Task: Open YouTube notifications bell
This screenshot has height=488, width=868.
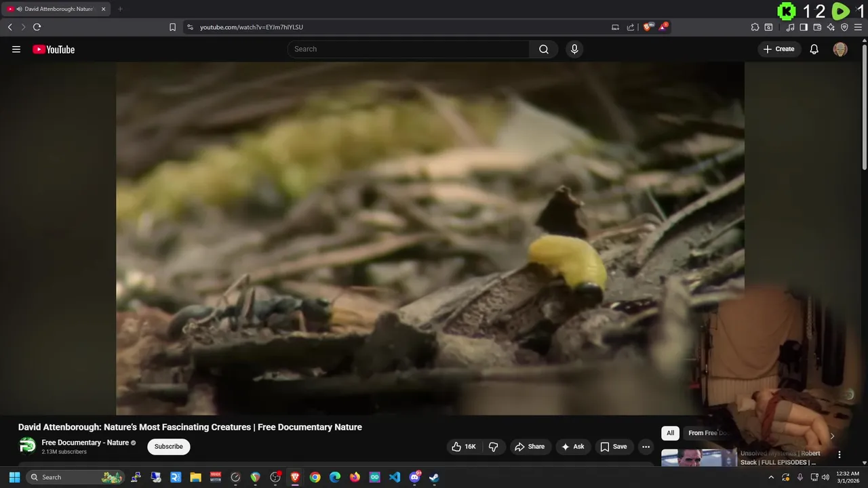Action: (814, 49)
